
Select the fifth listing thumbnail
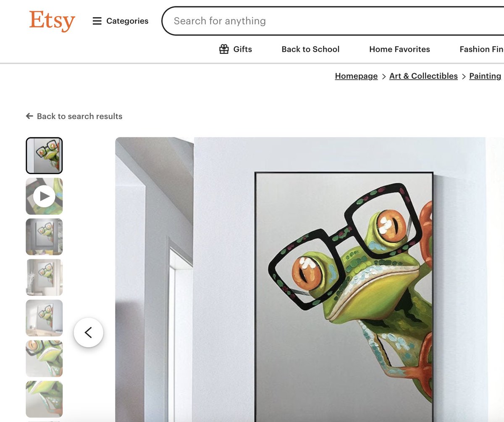pos(44,318)
